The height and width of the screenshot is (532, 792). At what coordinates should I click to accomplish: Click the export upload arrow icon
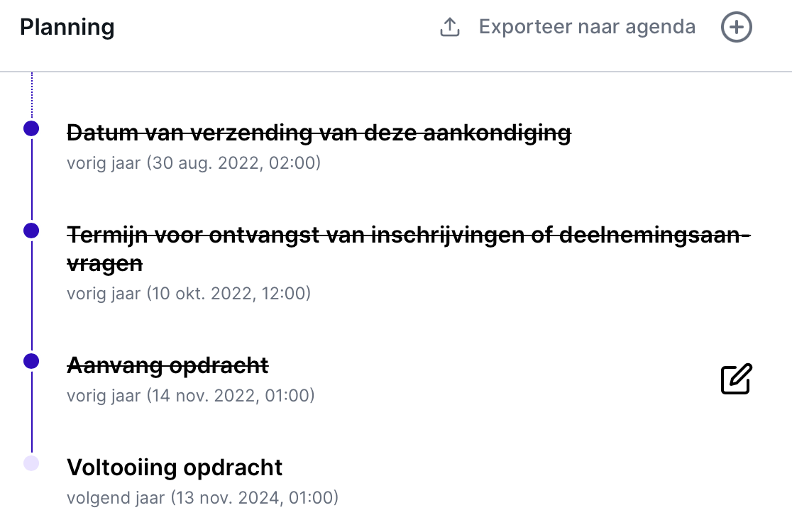point(449,27)
